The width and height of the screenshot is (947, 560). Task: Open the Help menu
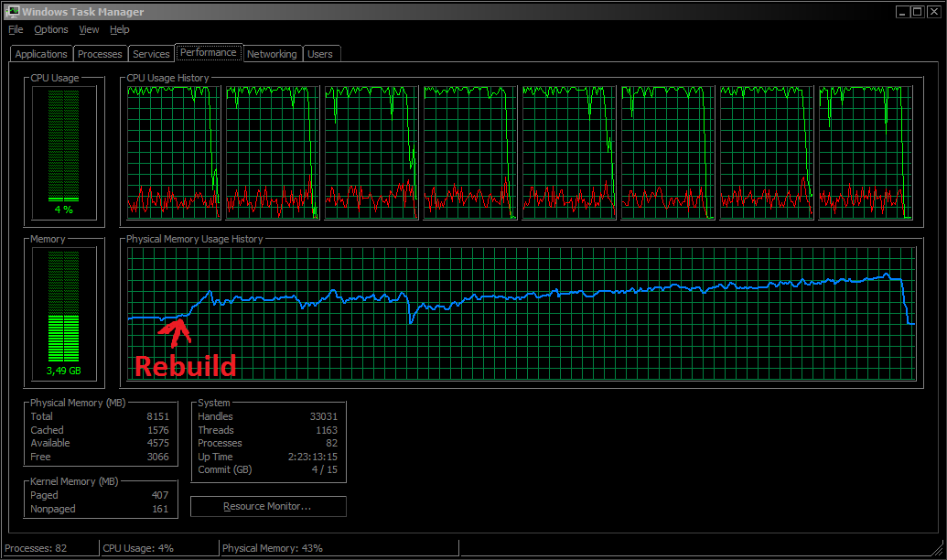click(x=120, y=29)
